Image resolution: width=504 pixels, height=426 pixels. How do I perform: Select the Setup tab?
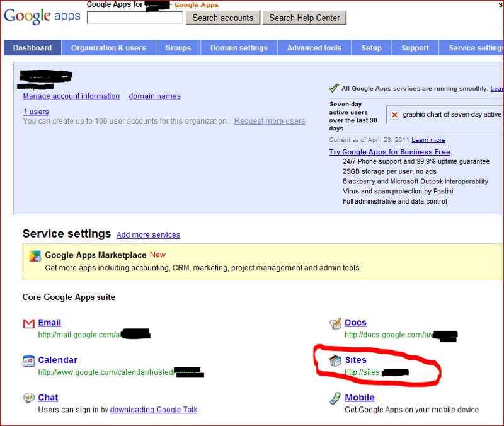(372, 48)
